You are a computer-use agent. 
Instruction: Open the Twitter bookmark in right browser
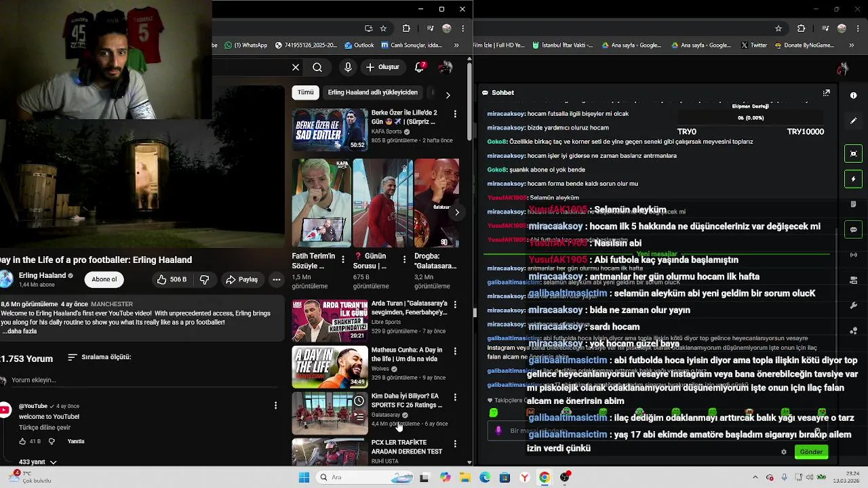[x=754, y=45]
